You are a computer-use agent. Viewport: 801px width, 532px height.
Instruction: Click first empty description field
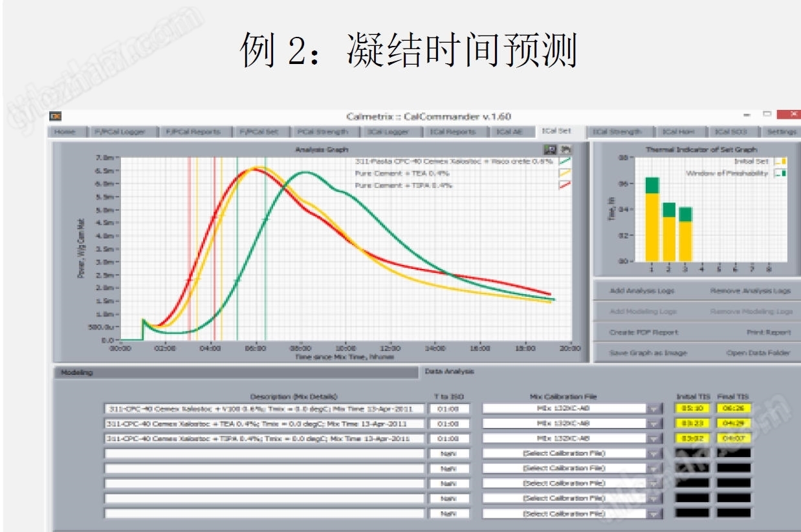[x=264, y=453]
